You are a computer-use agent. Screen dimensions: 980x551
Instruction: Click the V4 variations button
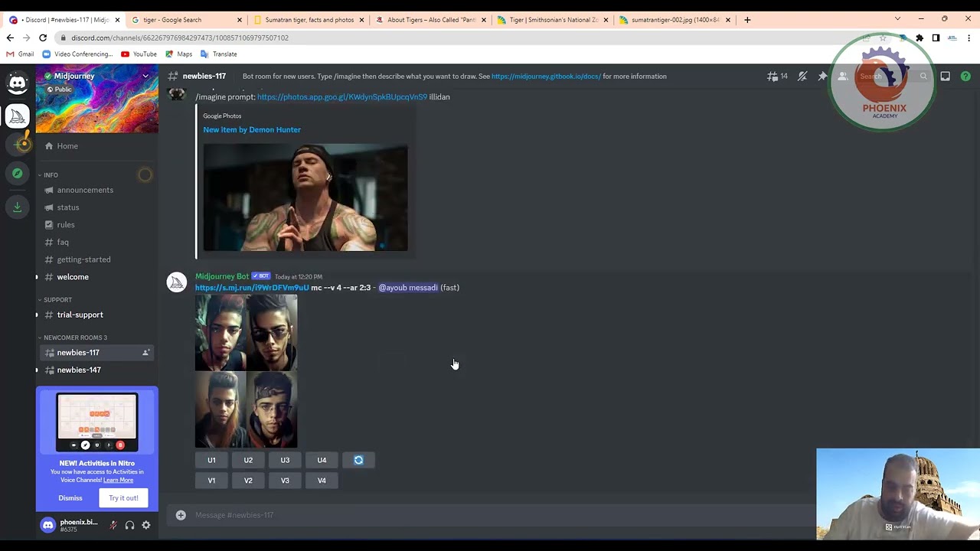(322, 481)
